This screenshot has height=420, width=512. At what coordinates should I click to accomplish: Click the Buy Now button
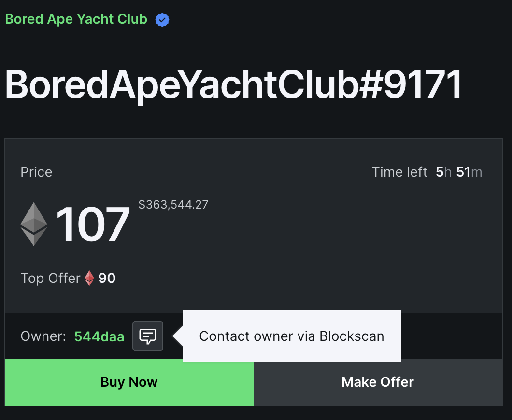click(x=128, y=382)
